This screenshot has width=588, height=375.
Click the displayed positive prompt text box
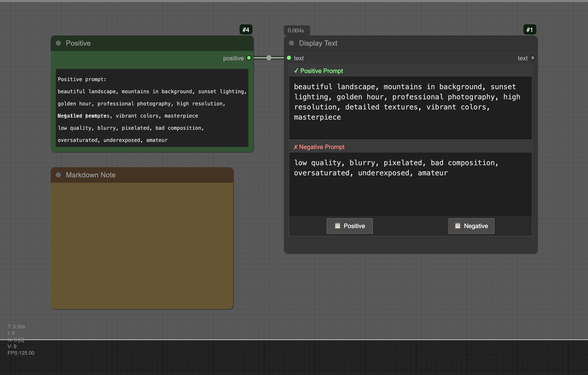click(411, 108)
